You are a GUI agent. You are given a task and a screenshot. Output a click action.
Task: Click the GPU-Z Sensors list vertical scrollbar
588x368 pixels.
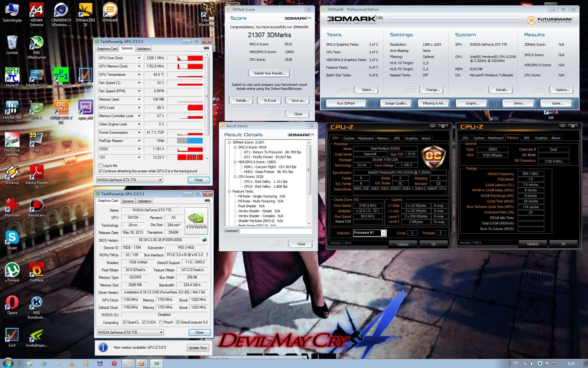[x=207, y=106]
